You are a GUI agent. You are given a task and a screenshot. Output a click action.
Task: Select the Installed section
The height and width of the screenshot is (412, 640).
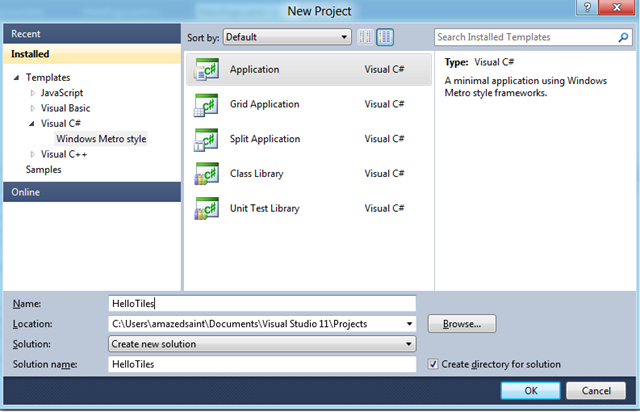(92, 54)
